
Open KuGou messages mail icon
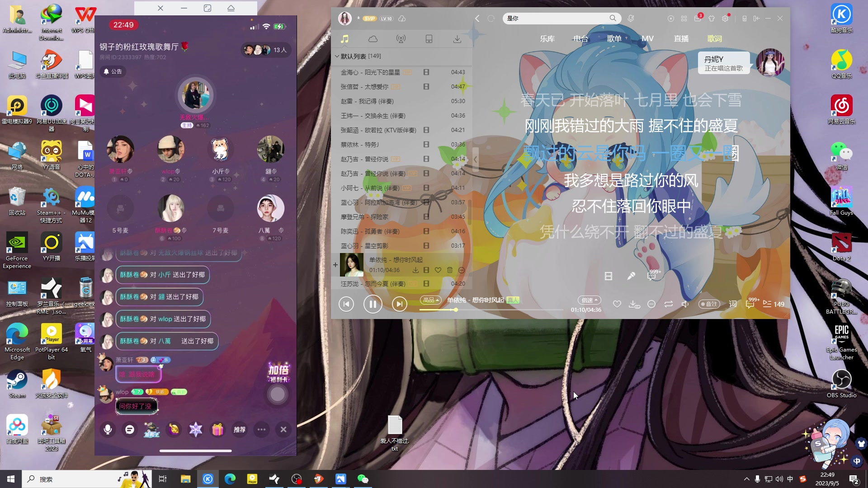[698, 19]
